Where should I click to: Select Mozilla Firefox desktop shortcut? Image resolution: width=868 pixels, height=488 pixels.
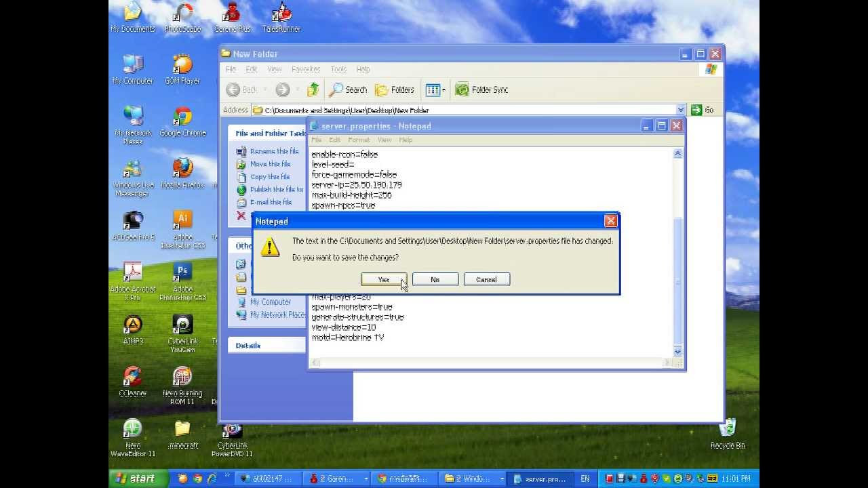(x=182, y=174)
